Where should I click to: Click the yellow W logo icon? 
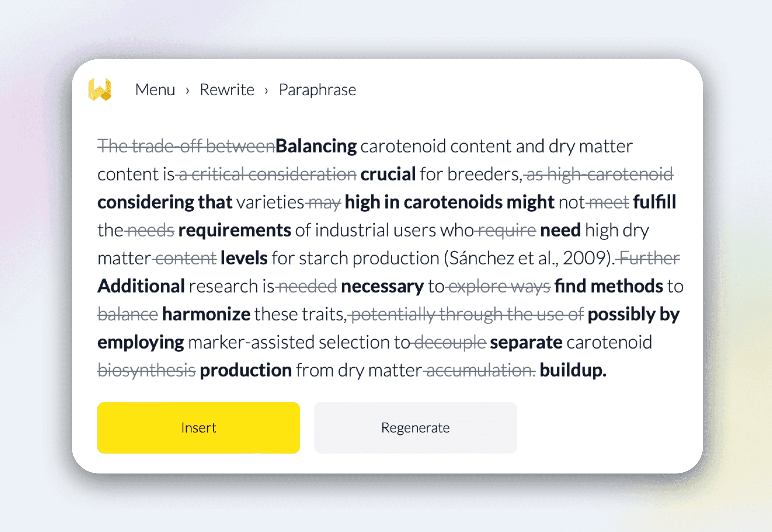(x=99, y=89)
